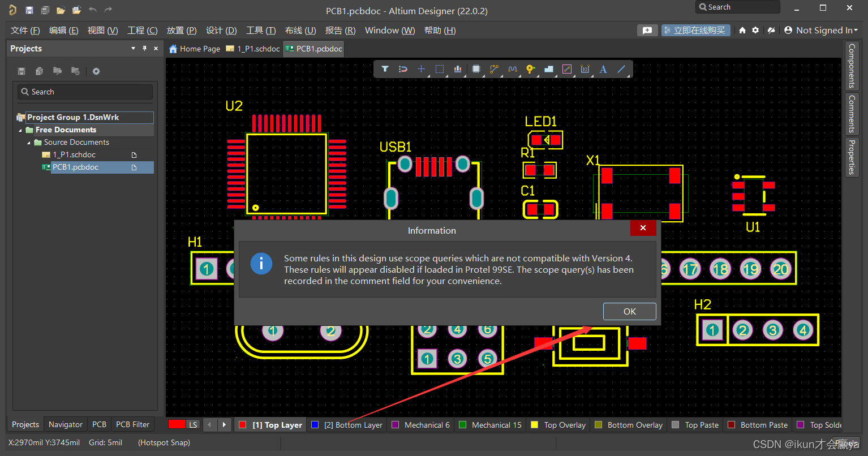This screenshot has width=868, height=456.
Task: Select the interactive routing tool
Action: [x=494, y=68]
